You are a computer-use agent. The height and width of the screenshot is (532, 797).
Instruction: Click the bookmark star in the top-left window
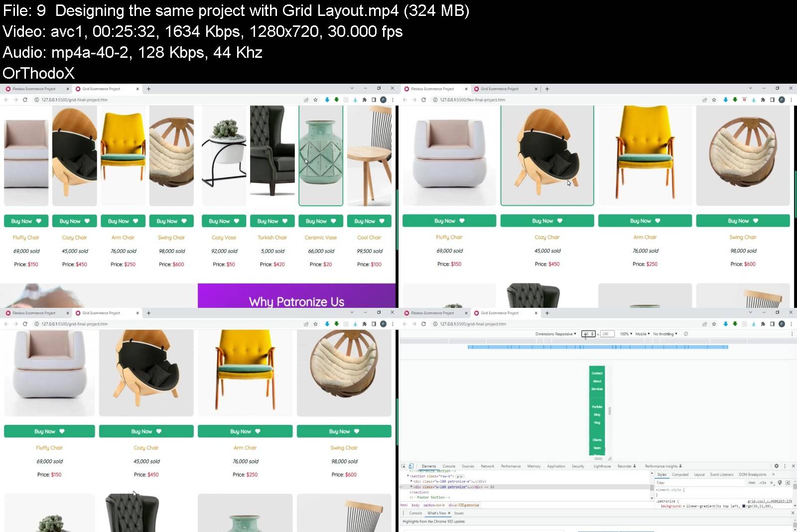(315, 100)
